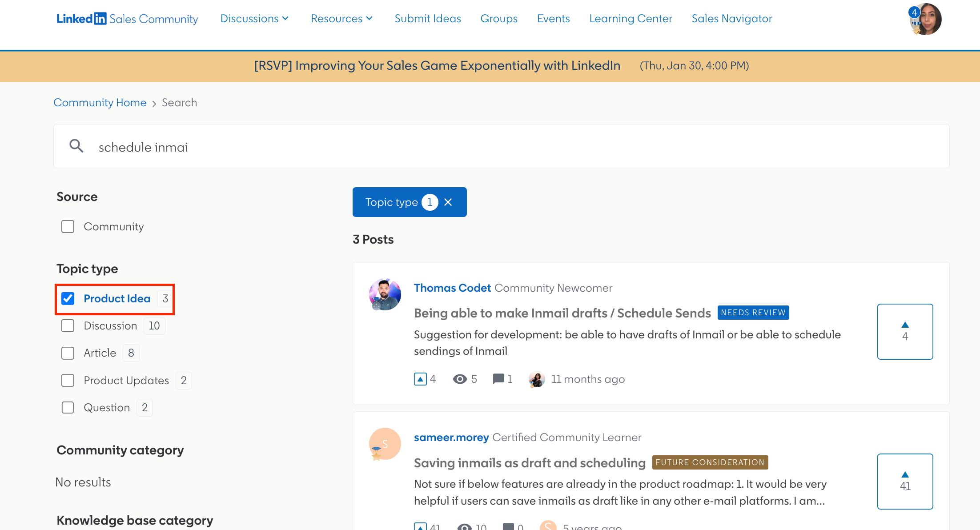Check the Product Updates checkbox
The image size is (980, 530).
point(68,380)
